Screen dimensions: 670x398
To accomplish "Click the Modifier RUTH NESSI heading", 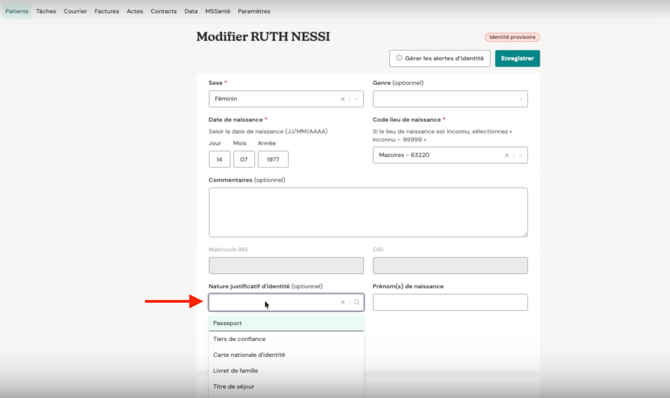I will [263, 37].
